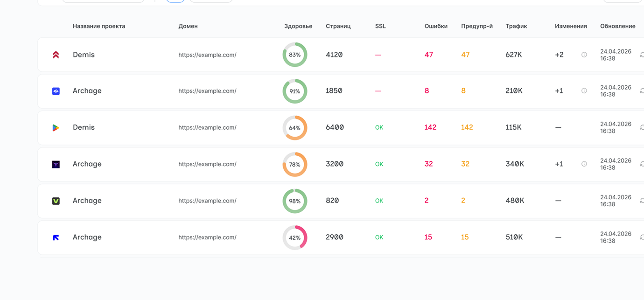Image resolution: width=644 pixels, height=300 pixels.
Task: Click the orange warning count 8
Action: click(463, 91)
